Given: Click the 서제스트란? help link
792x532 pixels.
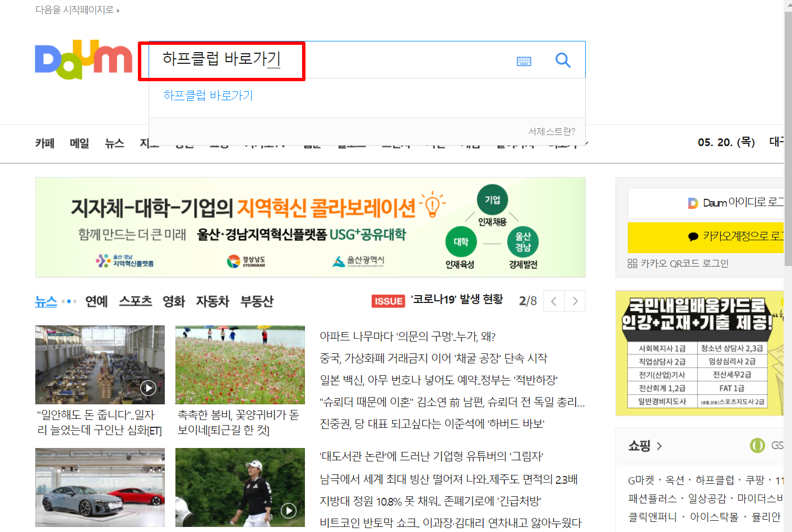Looking at the screenshot, I should 552,131.
